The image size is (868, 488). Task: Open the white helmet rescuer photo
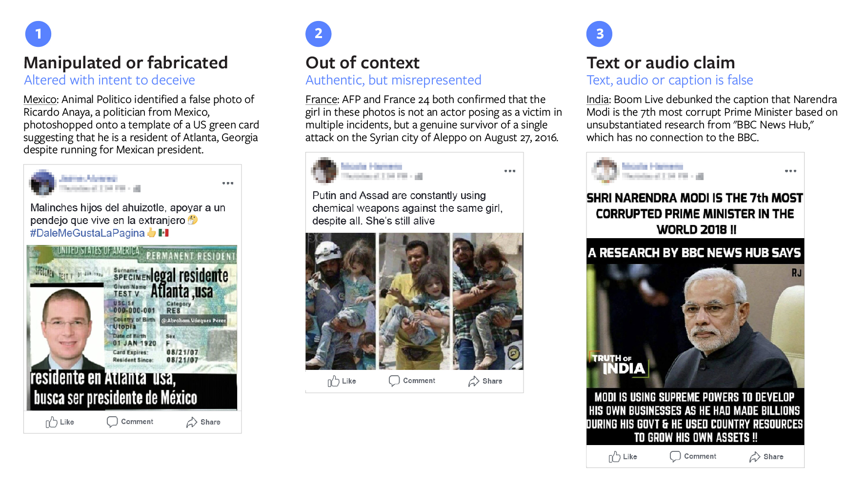click(x=341, y=301)
